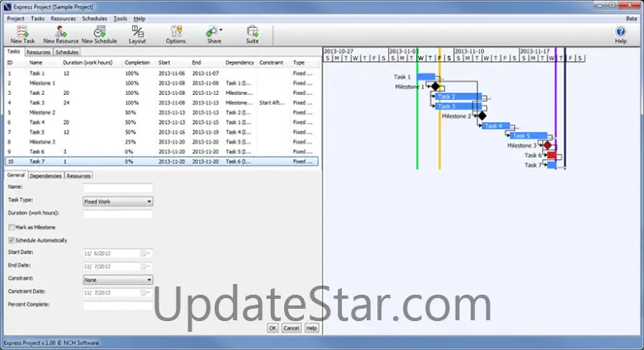Select the Task 6 row in list
The width and height of the screenshot is (644, 350).
[x=162, y=152]
